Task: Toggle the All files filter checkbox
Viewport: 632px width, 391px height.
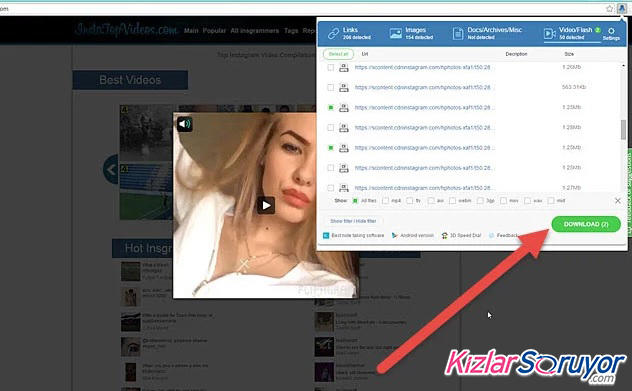Action: [x=355, y=201]
